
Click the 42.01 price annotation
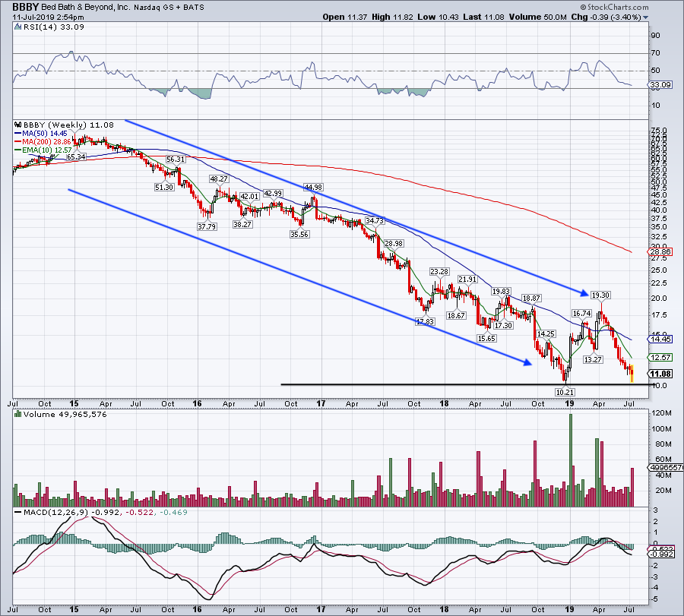249,196
